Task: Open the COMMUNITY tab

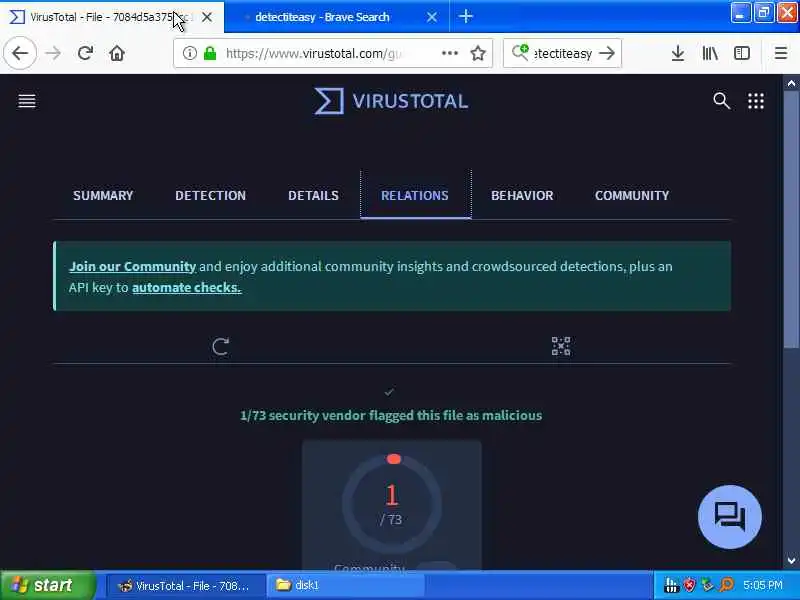Action: pyautogui.click(x=632, y=195)
